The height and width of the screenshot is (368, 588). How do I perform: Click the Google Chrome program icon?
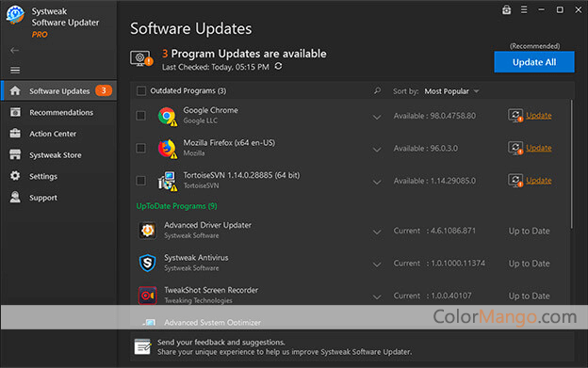167,116
